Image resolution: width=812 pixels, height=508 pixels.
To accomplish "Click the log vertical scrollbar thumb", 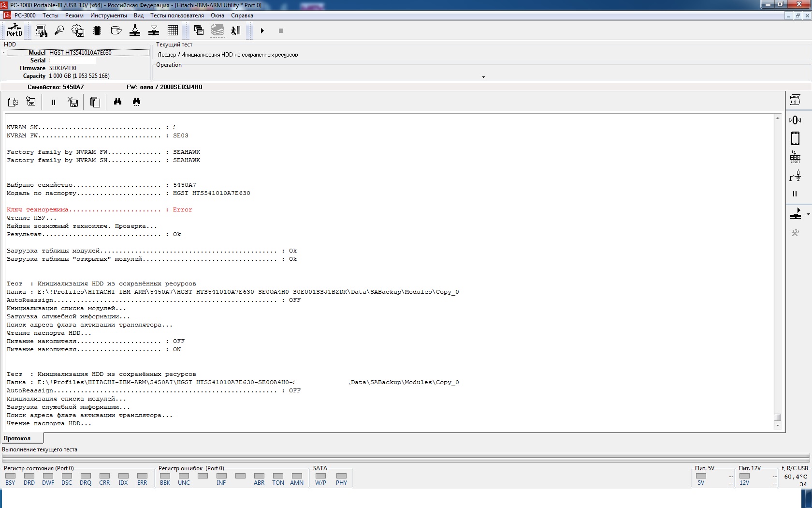I will pyautogui.click(x=778, y=417).
